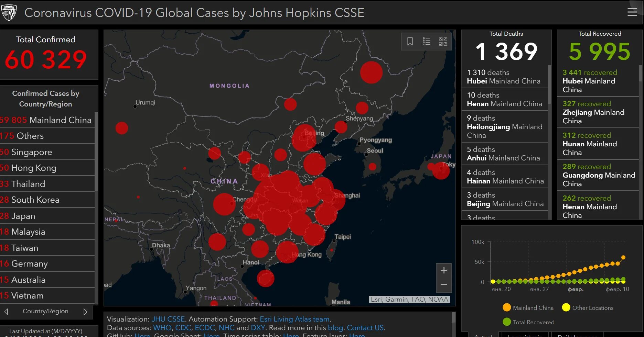
Task: Go to previous Country/Region list tab
Action: pos(6,312)
